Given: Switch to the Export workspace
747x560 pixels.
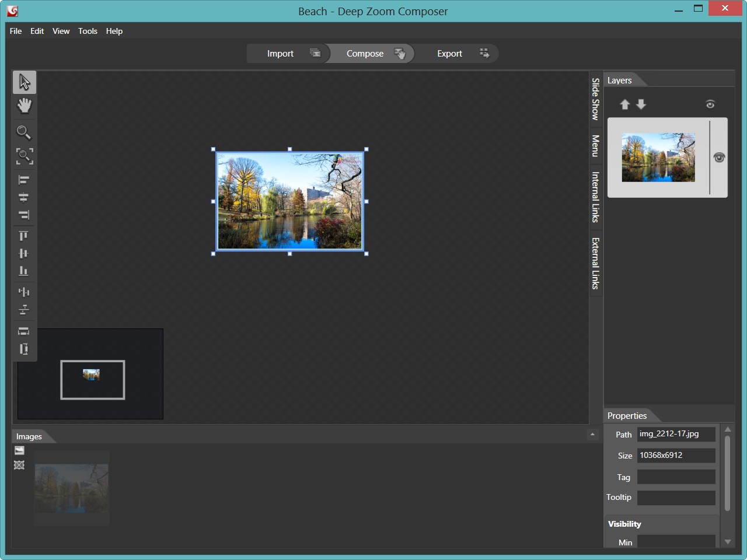Looking at the screenshot, I should pos(457,53).
